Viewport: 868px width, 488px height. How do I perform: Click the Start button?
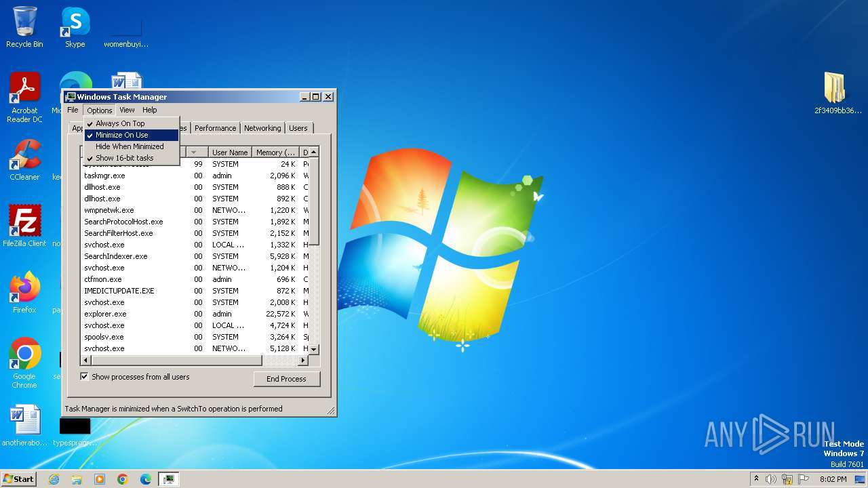[x=18, y=479]
